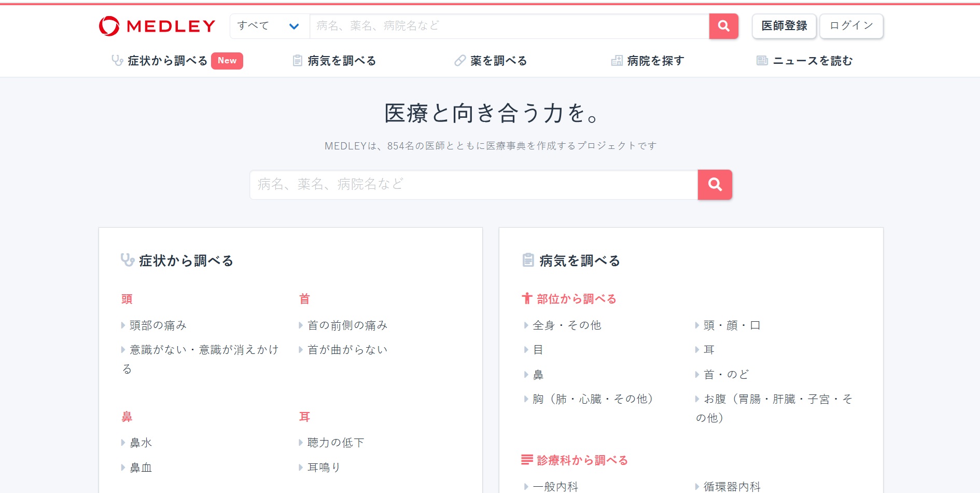
Task: Click the ログイン button
Action: point(851,26)
